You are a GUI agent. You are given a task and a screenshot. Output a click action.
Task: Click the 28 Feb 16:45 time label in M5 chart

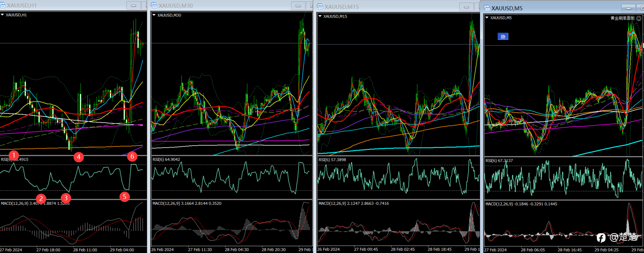(x=570, y=250)
